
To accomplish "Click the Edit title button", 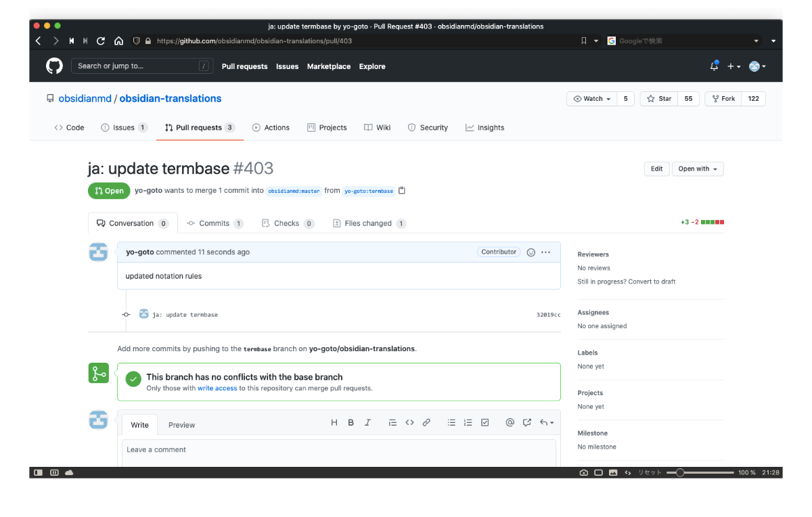I will coord(657,168).
